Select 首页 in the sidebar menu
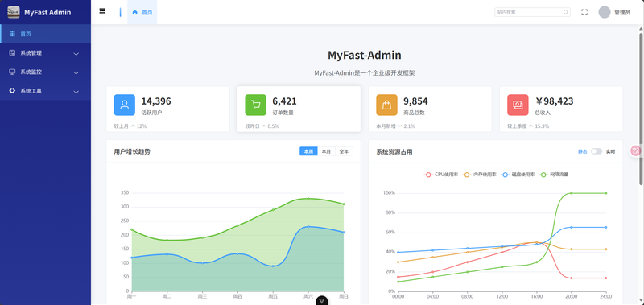Image resolution: width=644 pixels, height=305 pixels. click(46, 34)
